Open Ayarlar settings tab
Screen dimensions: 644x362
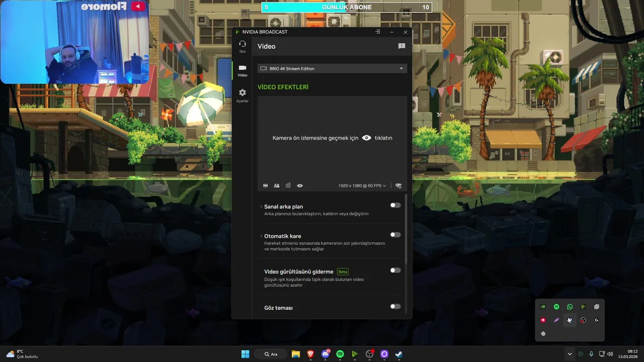(243, 96)
